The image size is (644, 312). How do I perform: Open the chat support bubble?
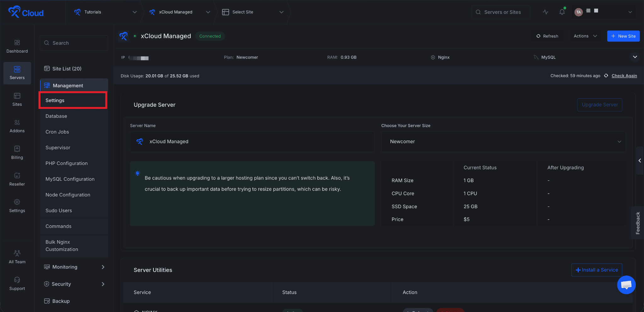626,285
